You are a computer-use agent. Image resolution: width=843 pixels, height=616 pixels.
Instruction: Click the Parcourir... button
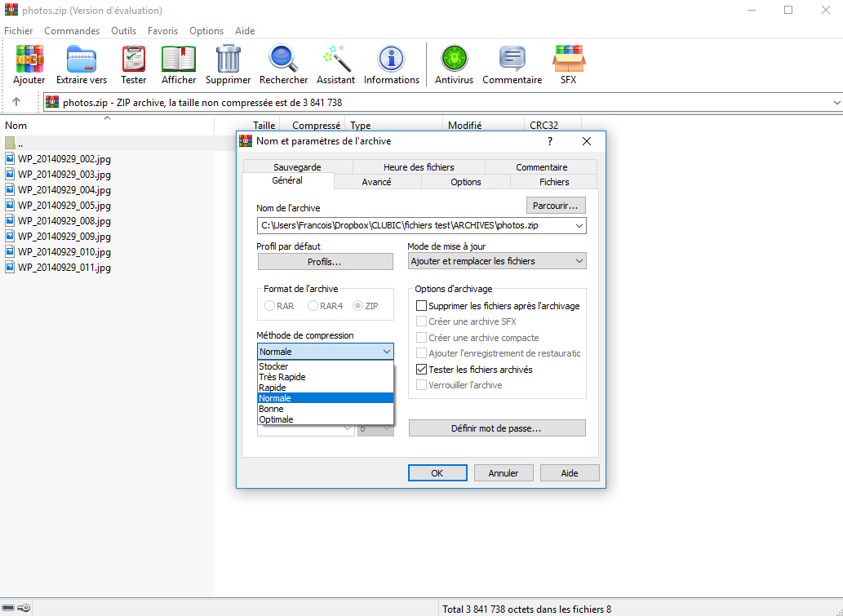556,205
